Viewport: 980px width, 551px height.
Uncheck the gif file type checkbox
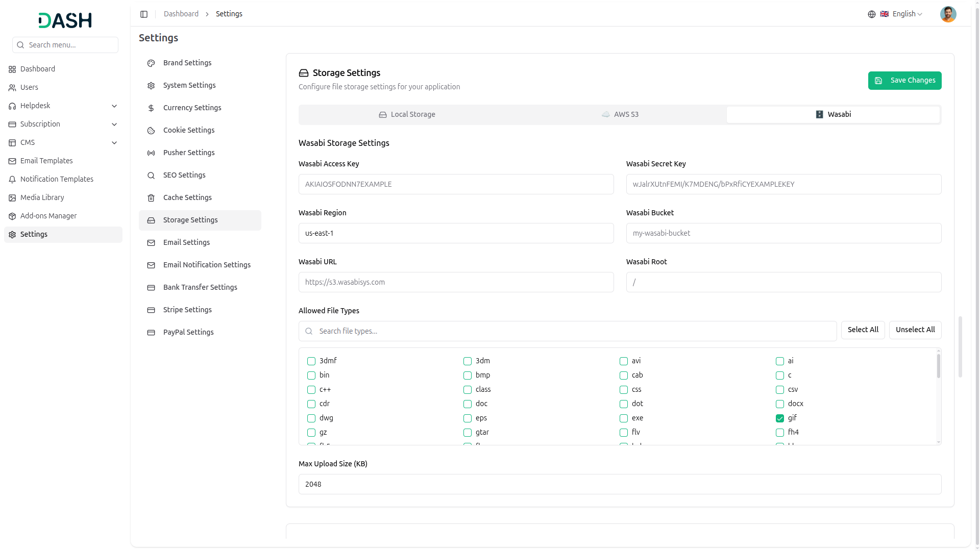tap(780, 418)
